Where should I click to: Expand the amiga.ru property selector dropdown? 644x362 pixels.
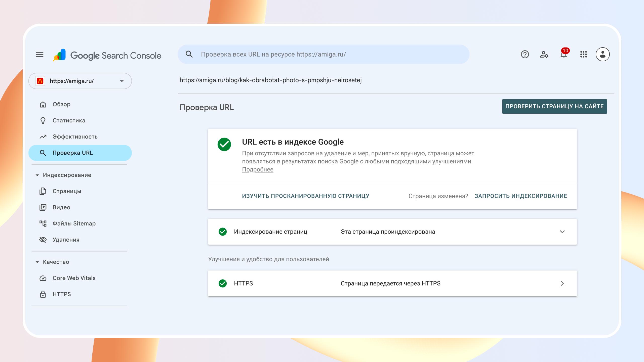point(122,81)
